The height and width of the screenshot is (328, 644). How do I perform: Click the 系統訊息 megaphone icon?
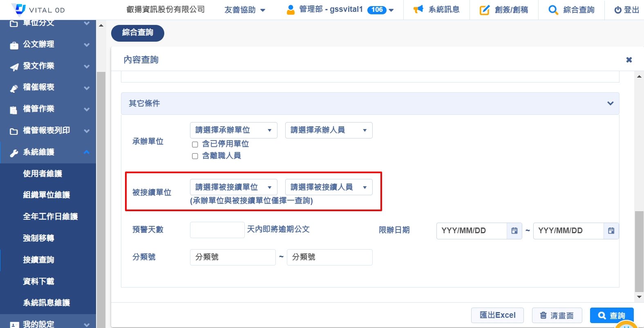point(418,9)
